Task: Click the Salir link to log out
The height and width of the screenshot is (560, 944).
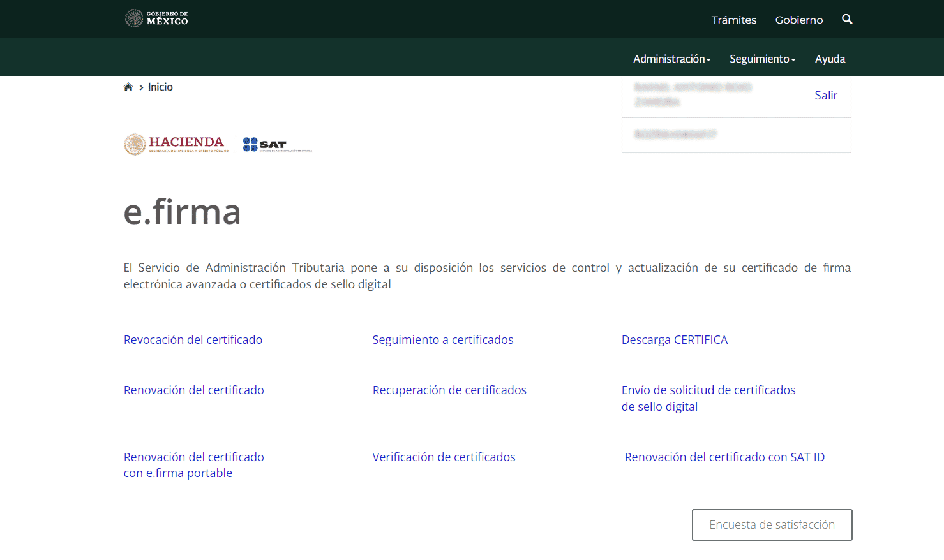Action: point(825,94)
